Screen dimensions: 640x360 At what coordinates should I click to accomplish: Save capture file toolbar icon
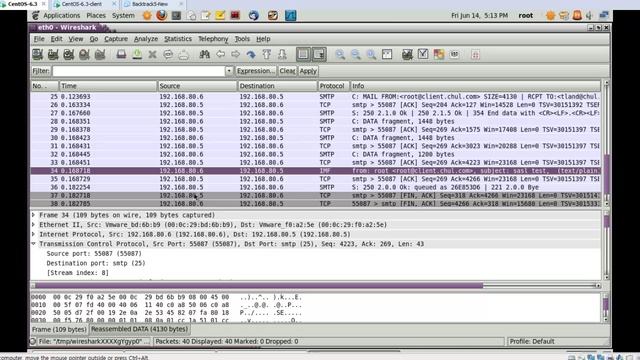point(137,54)
